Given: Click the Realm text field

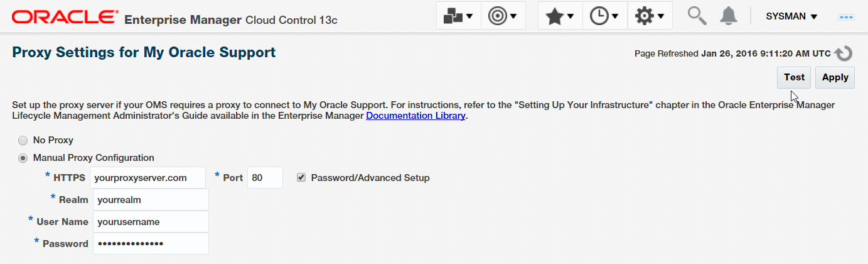Looking at the screenshot, I should click(151, 200).
